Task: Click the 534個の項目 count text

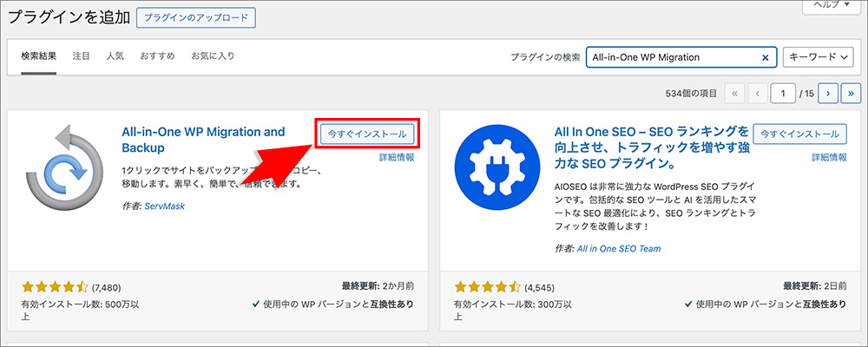Action: point(692,94)
